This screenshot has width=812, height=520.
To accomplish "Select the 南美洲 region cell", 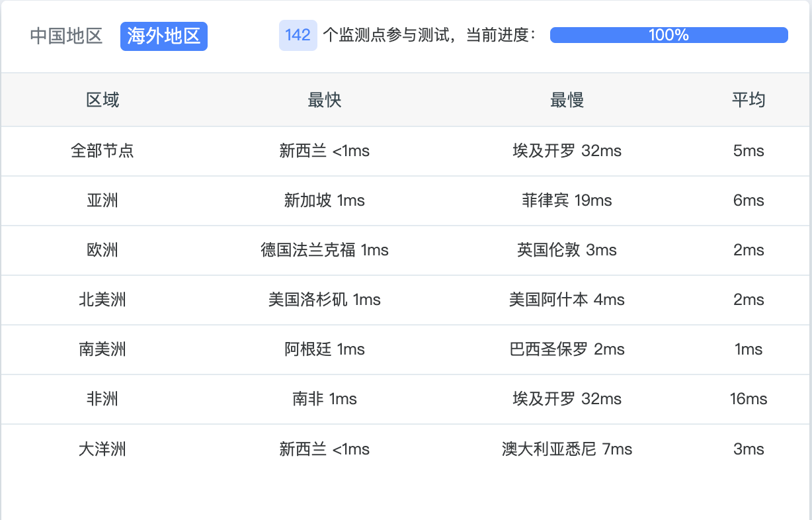I will click(102, 349).
